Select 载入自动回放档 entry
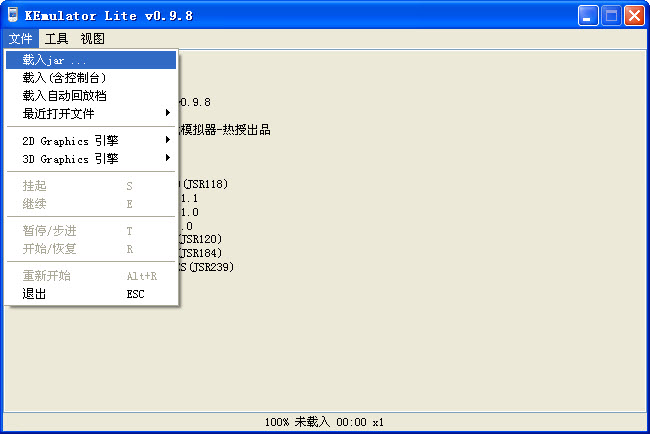 tap(91, 96)
